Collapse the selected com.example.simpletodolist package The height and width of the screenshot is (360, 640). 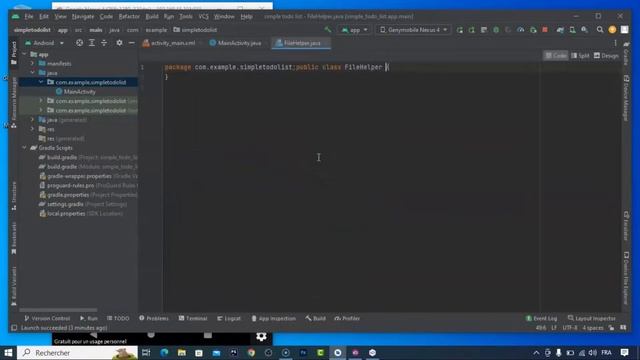click(41, 82)
